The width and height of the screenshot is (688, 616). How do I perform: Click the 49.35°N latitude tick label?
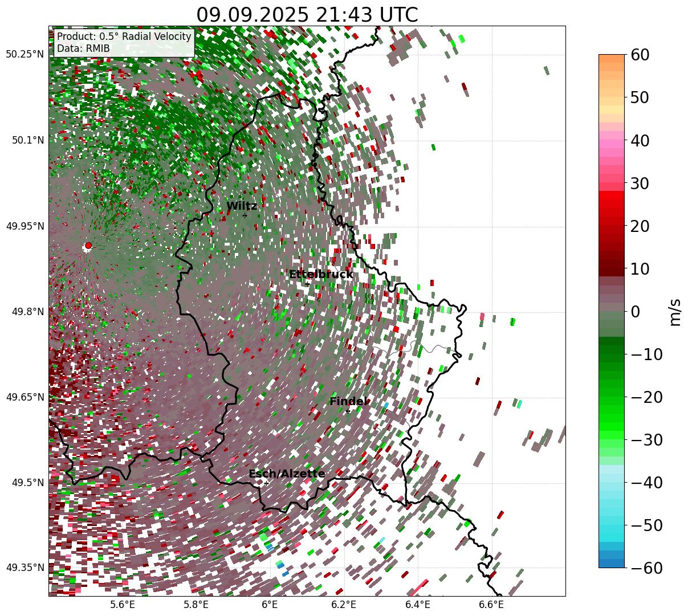point(25,568)
